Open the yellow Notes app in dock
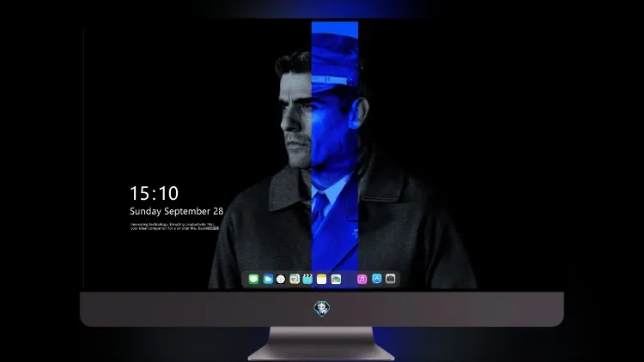 [x=322, y=279]
